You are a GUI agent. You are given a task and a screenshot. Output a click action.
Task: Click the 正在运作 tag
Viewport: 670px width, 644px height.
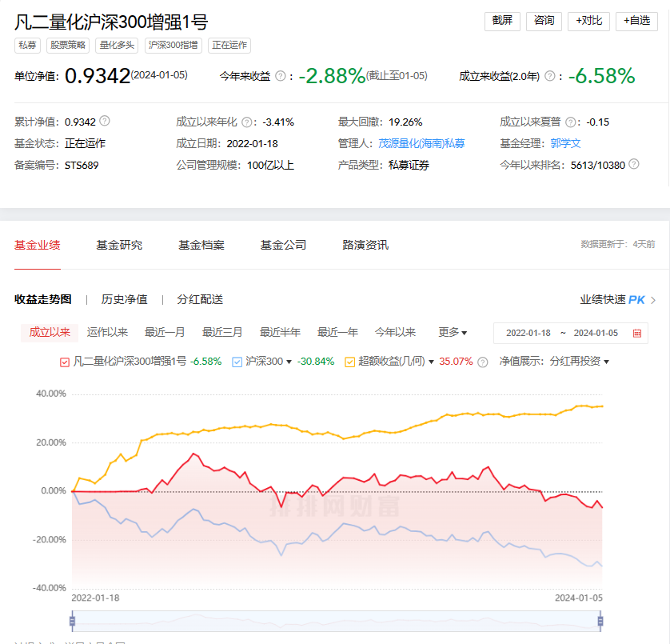pos(229,46)
